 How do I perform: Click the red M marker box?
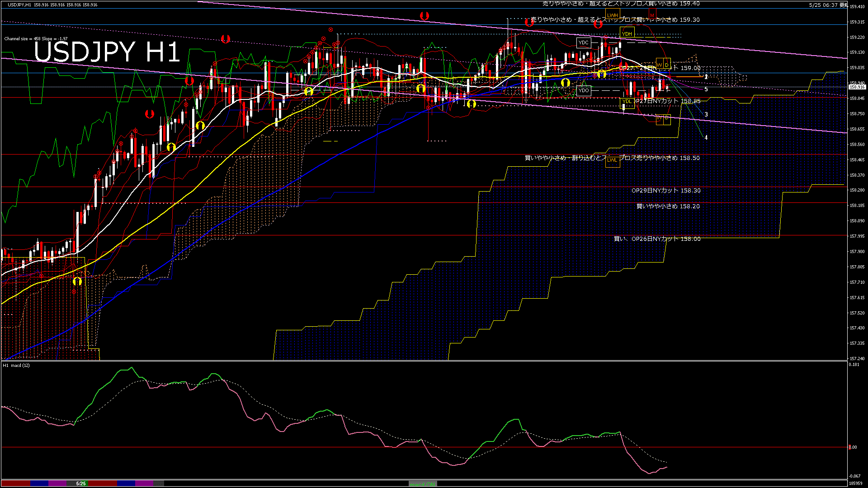(x=652, y=15)
